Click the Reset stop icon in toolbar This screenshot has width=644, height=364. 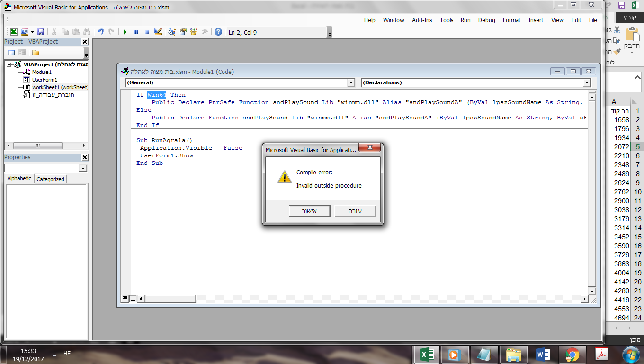coord(147,32)
